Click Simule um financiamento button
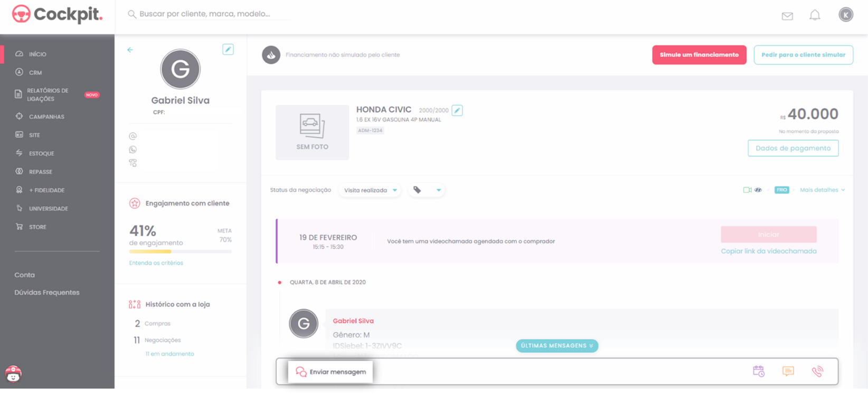The image size is (868, 397). click(699, 55)
